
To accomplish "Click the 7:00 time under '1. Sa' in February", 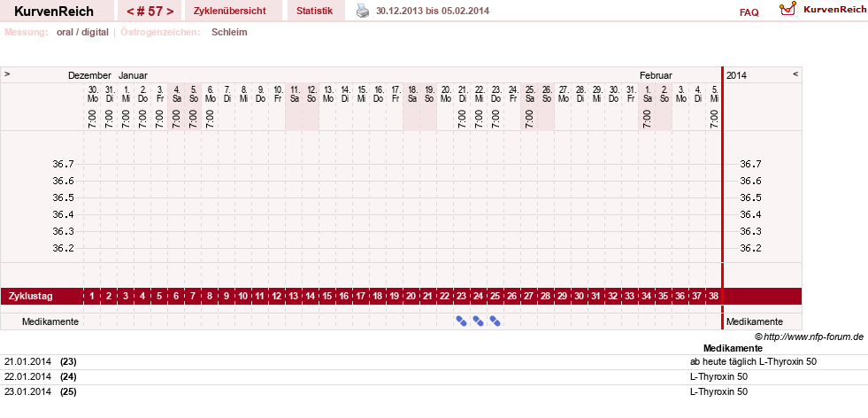I will (646, 119).
